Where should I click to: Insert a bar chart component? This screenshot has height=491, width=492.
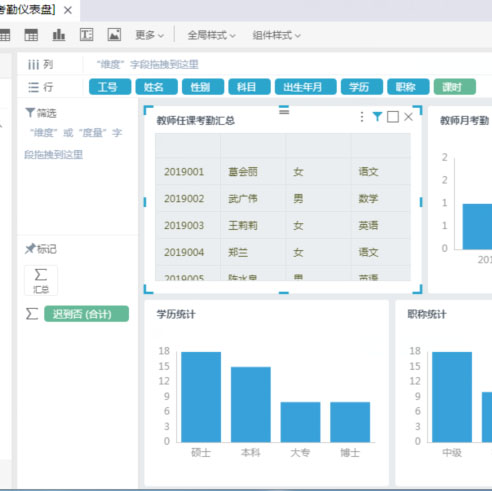(59, 35)
